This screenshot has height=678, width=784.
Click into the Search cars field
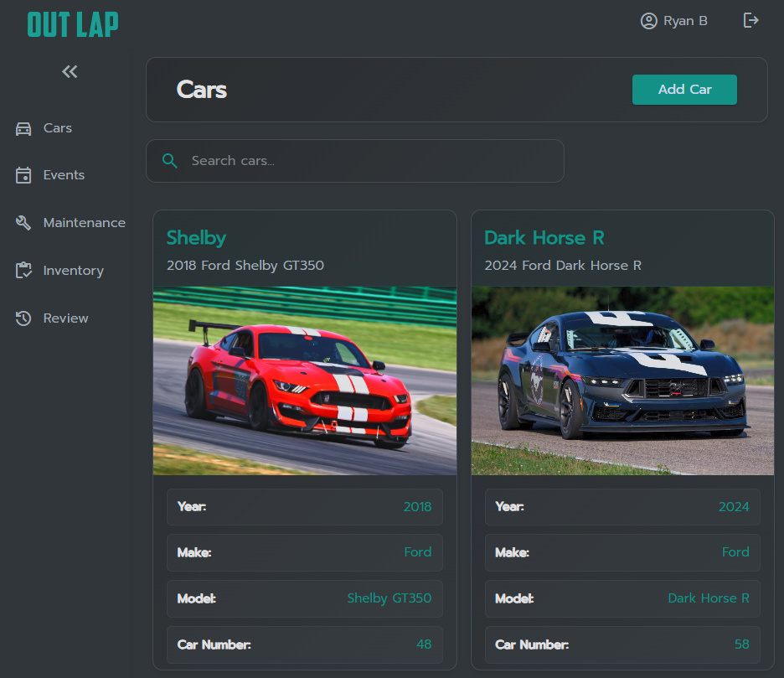pos(369,161)
